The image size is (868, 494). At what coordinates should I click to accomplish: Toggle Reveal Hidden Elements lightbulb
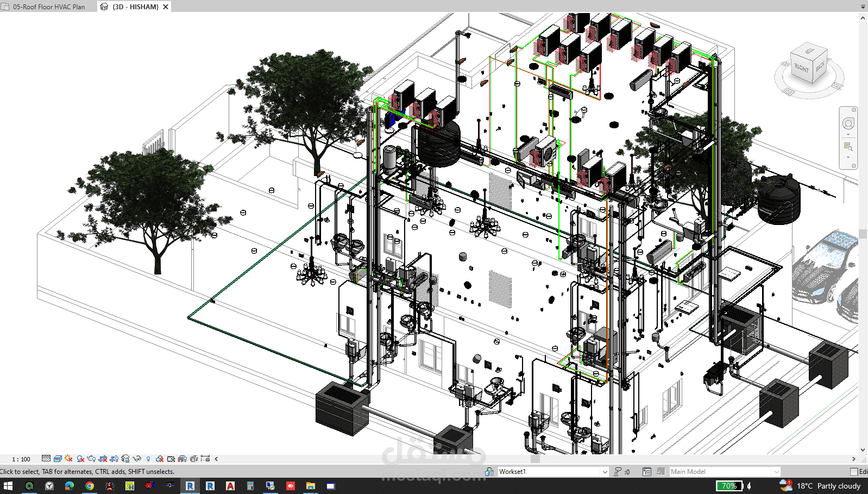tap(148, 459)
